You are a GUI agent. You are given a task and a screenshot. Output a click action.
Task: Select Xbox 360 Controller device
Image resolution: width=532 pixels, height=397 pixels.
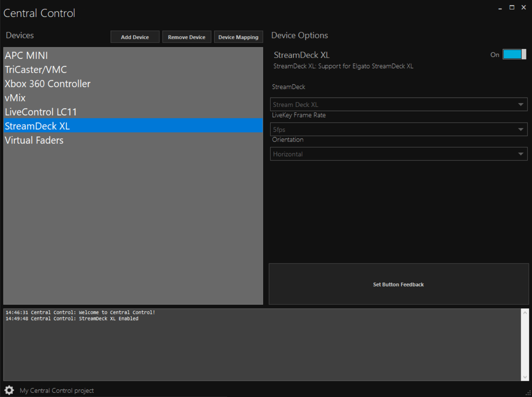point(133,84)
